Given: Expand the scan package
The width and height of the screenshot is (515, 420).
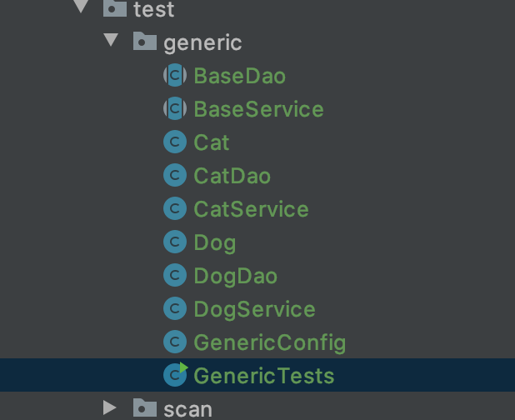Looking at the screenshot, I should point(110,407).
